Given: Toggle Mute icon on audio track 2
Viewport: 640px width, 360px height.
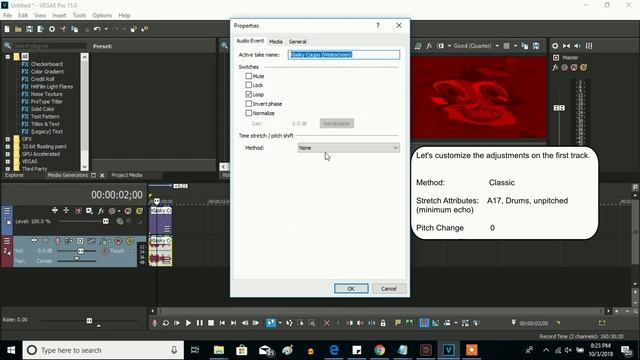Looking at the screenshot, I should click(118, 241).
